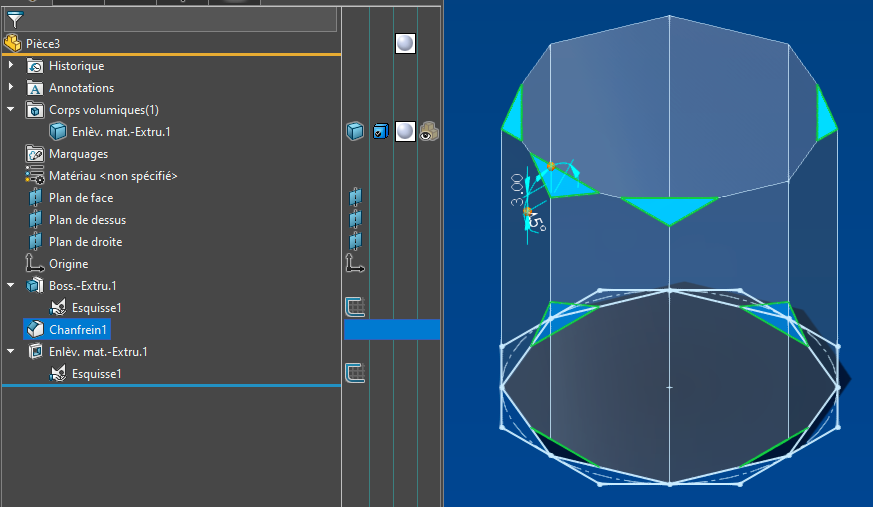Click the appearance sphere beside Pièce3
Image resolution: width=873 pixels, height=507 pixels.
[x=405, y=43]
